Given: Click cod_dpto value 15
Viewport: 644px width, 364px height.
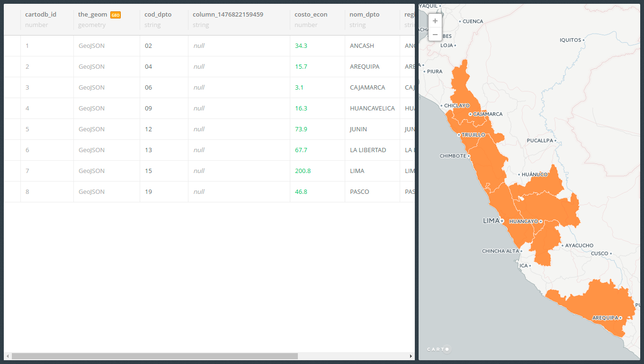Looking at the screenshot, I should click(x=149, y=171).
